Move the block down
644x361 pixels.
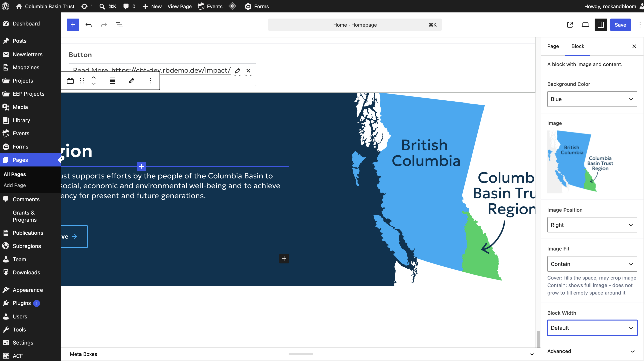pos(94,84)
